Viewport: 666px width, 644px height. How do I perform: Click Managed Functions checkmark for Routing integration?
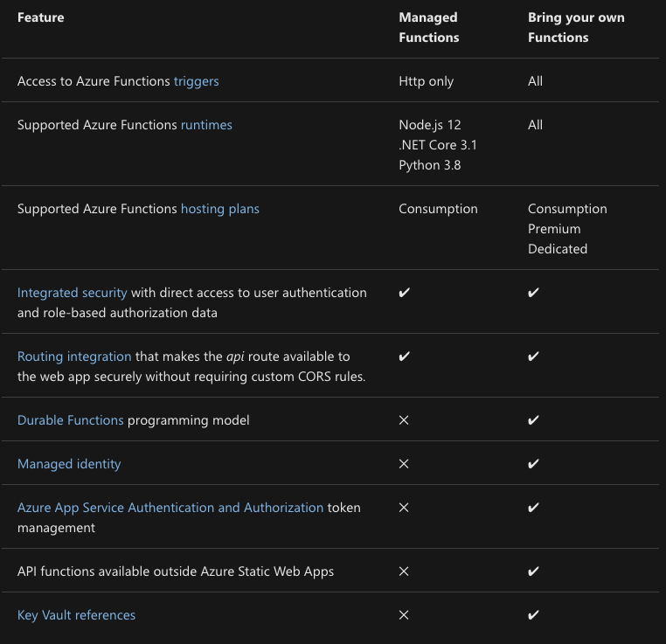[x=404, y=357]
